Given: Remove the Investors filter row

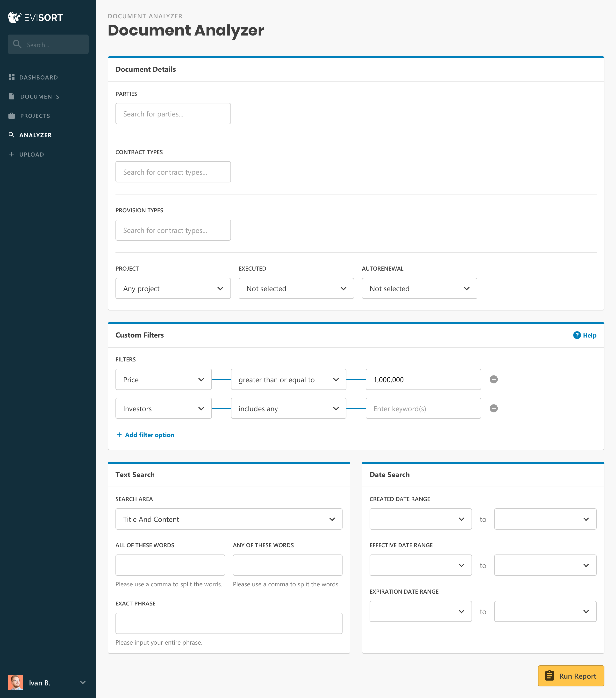Looking at the screenshot, I should pyautogui.click(x=494, y=408).
